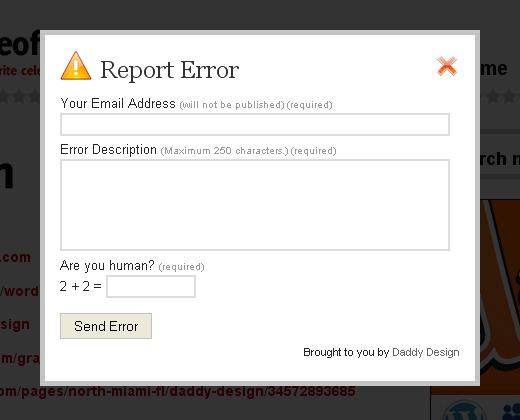The image size is (520, 420).
Task: Click the blue people icon beside WordPress logo
Action: point(511,412)
